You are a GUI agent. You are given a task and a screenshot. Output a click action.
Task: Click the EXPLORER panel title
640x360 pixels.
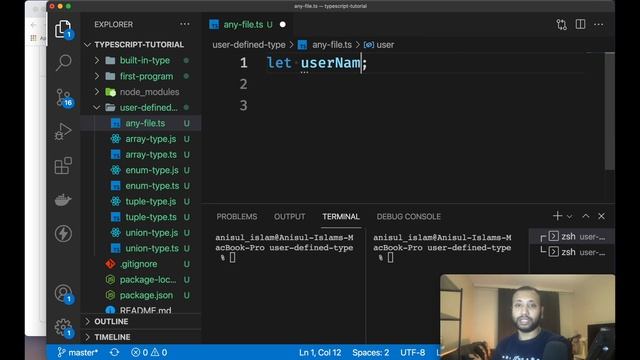coord(113,24)
